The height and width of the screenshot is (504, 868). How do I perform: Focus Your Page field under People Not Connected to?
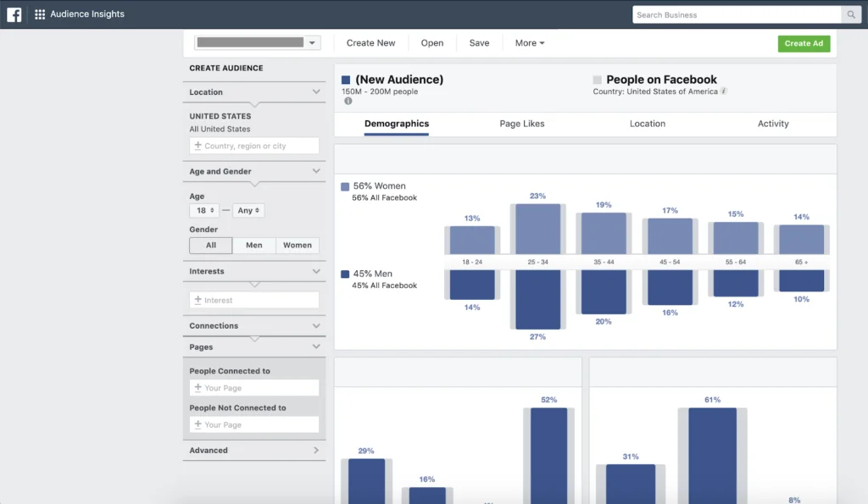click(254, 425)
